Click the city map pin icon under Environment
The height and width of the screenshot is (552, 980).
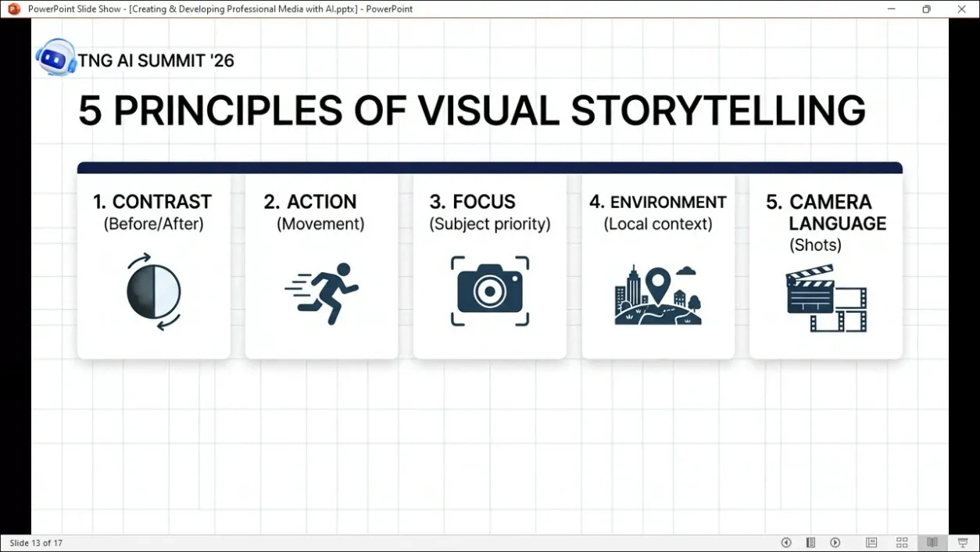(x=658, y=296)
